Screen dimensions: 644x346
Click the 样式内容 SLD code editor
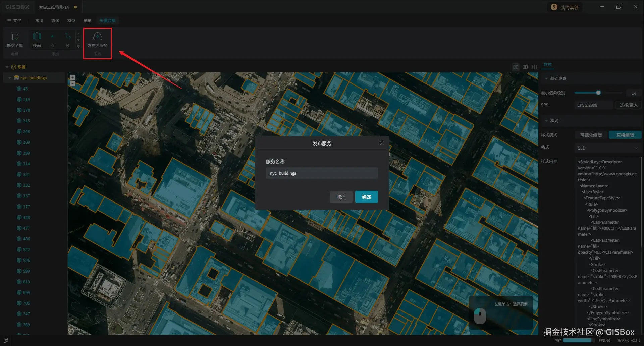pyautogui.click(x=608, y=246)
